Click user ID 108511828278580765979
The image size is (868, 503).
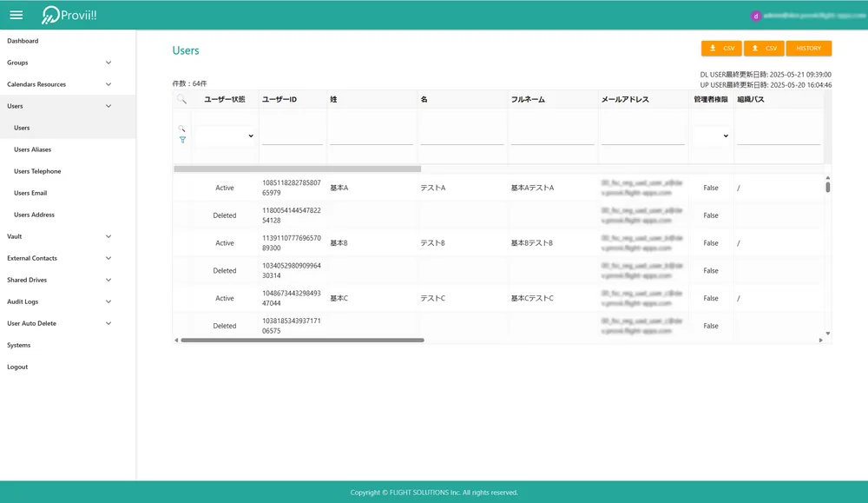click(291, 188)
